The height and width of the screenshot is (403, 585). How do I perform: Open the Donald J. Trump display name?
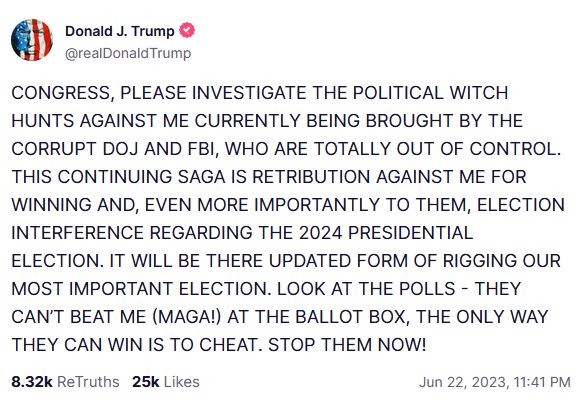120,31
